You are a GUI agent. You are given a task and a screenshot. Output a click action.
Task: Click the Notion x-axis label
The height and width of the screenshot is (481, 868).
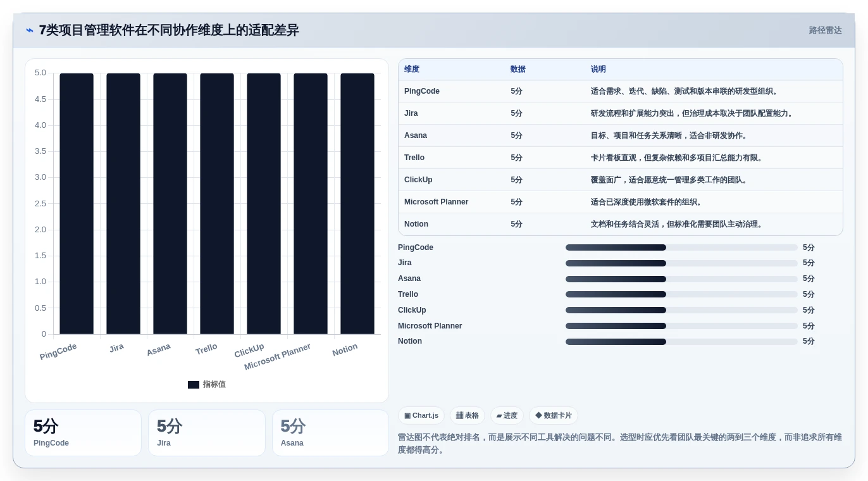pyautogui.click(x=345, y=350)
